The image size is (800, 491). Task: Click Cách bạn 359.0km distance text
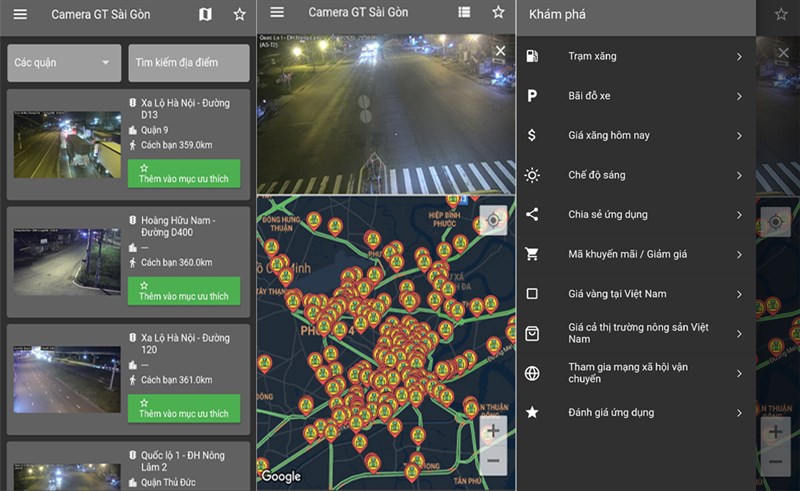[x=177, y=145]
